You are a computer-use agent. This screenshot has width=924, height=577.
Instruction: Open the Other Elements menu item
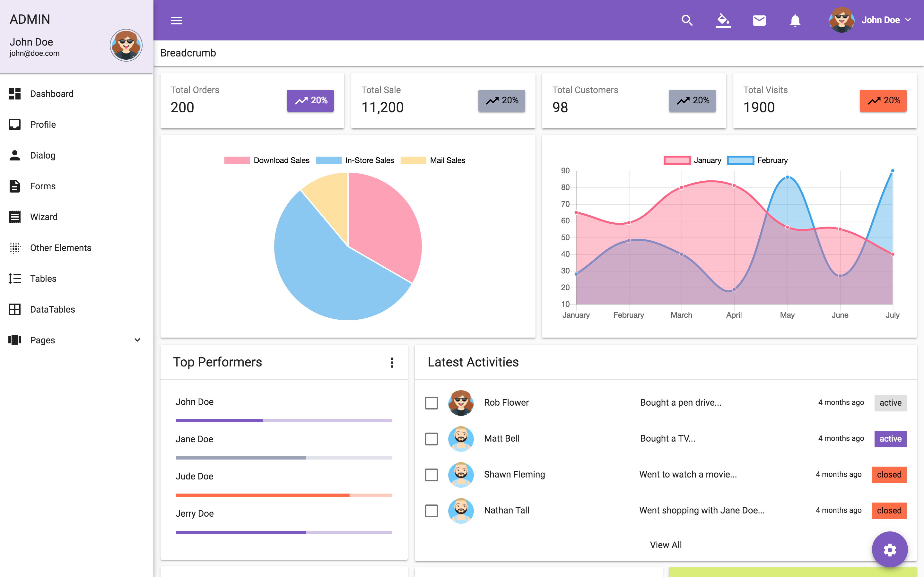[x=76, y=248]
